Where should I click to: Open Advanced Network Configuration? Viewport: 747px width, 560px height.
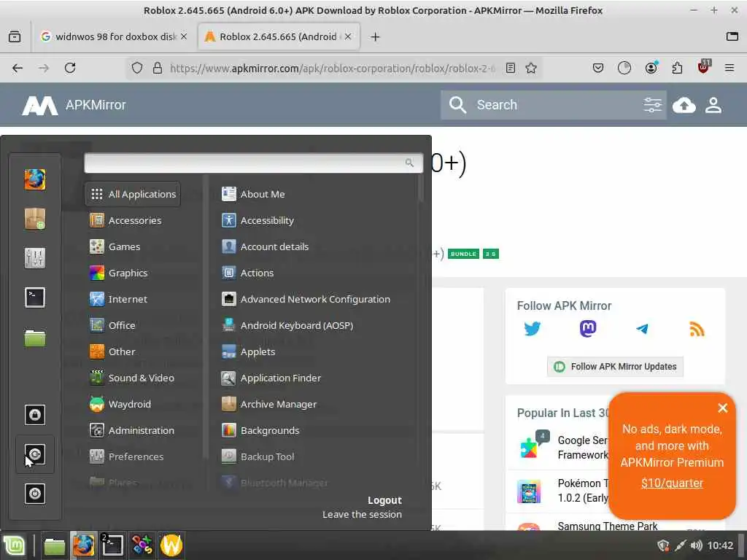pos(317,299)
